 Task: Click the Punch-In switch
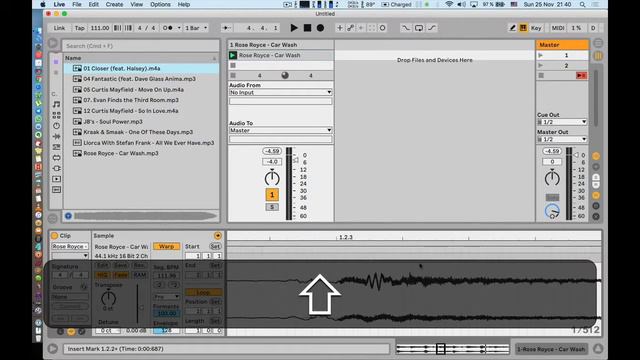coord(406,28)
